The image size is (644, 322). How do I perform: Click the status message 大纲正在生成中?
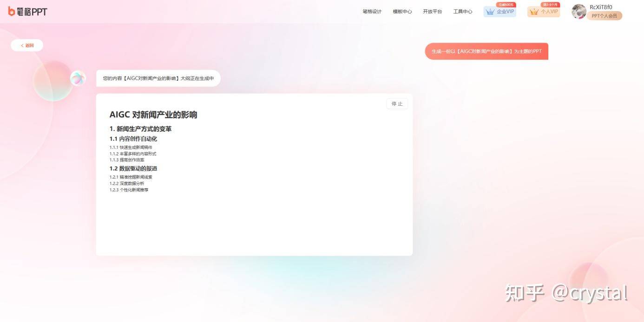(x=158, y=78)
